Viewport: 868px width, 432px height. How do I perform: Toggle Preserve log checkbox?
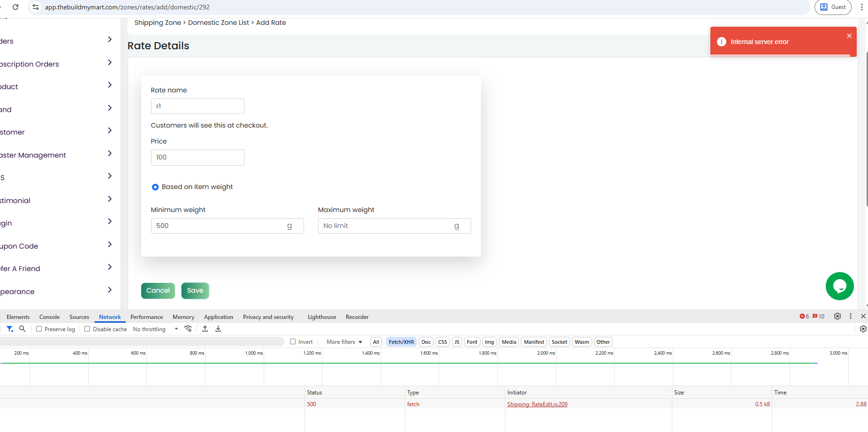(39, 329)
